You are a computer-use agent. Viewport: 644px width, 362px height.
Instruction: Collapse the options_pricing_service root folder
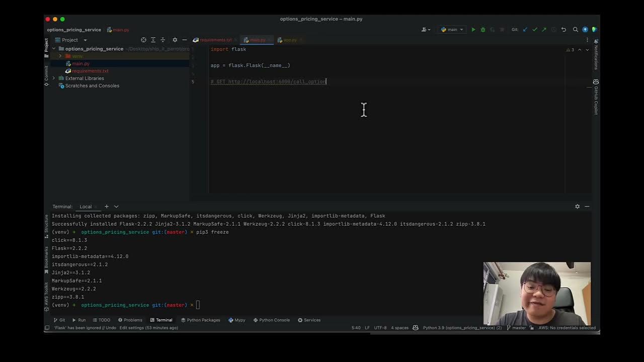54,49
